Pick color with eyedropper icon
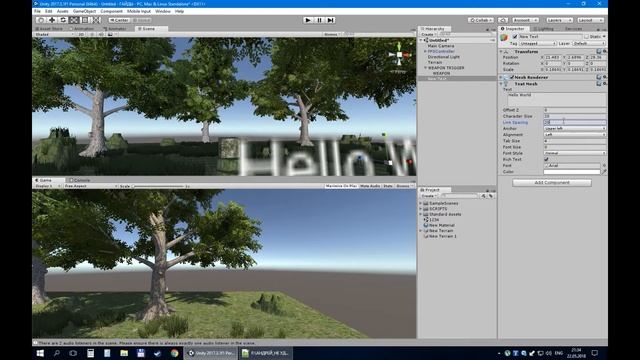 604,172
